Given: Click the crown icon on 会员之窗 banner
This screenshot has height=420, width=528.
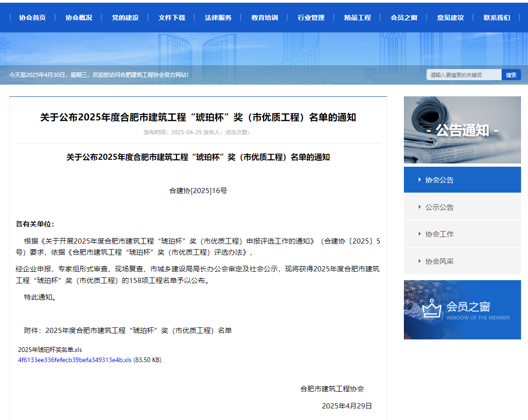Looking at the screenshot, I should [432, 308].
